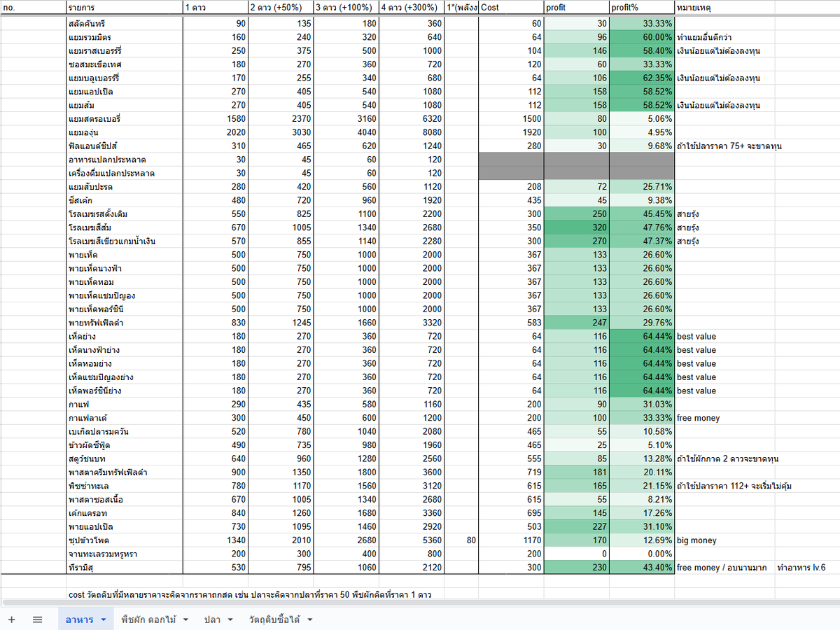Select the 4 ดาว (+300%) header cell
This screenshot has width=840, height=630.
411,7
